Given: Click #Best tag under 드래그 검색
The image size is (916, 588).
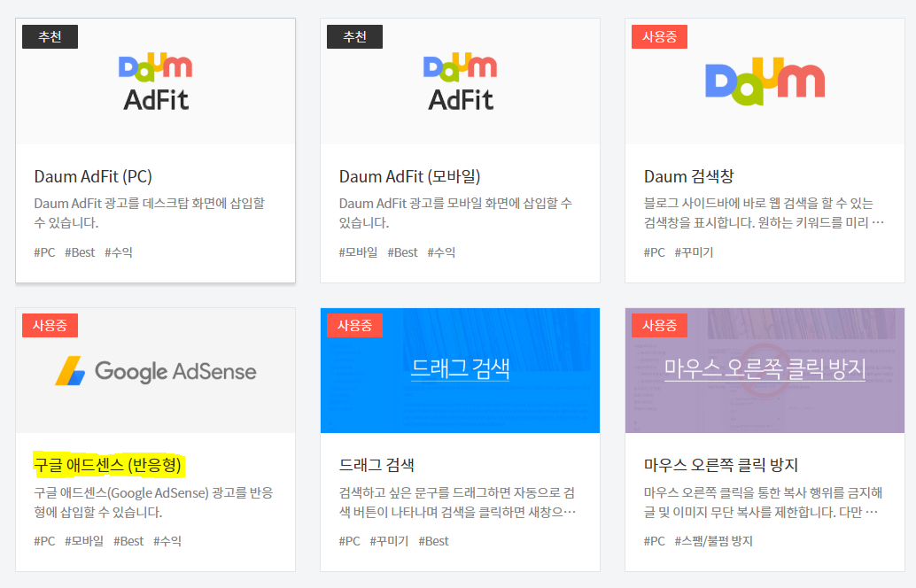Looking at the screenshot, I should tap(433, 541).
